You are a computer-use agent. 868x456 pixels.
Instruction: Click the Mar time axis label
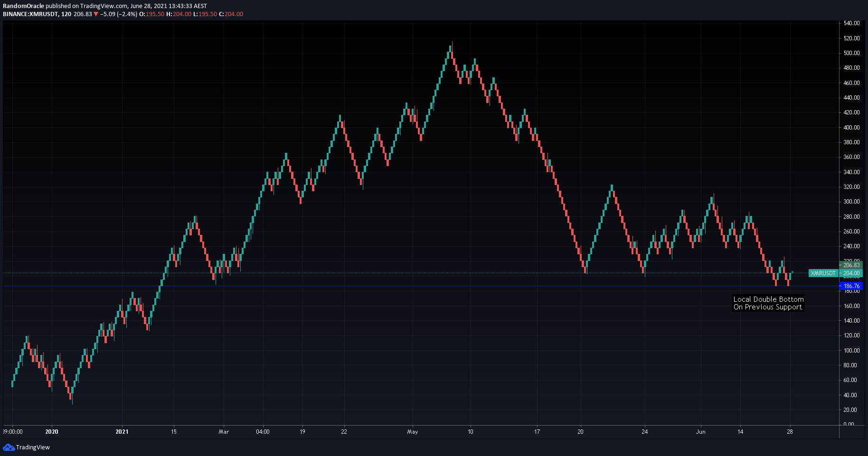click(x=224, y=432)
